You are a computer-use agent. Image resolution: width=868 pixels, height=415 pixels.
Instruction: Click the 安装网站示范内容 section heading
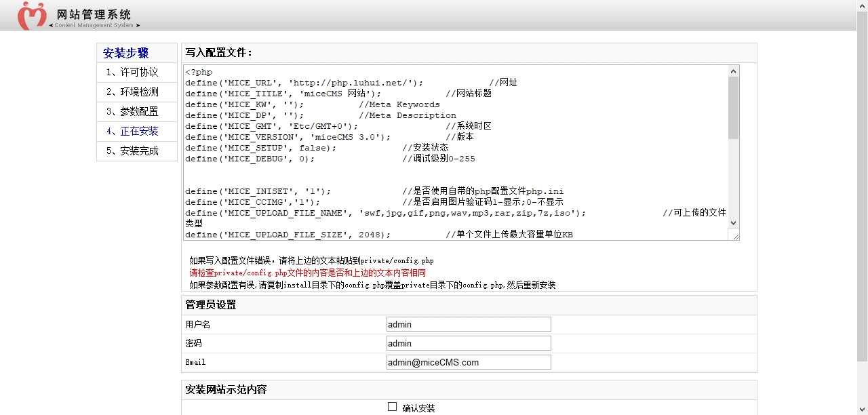point(226,389)
